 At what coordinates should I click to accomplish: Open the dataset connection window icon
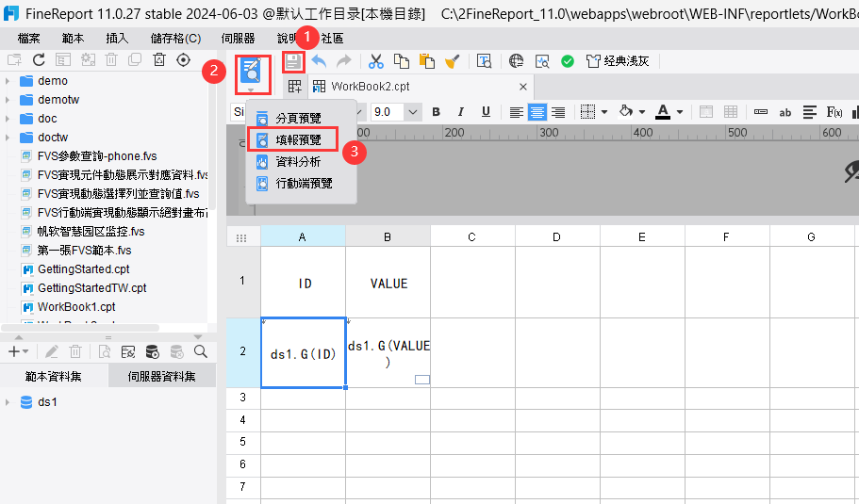(128, 352)
